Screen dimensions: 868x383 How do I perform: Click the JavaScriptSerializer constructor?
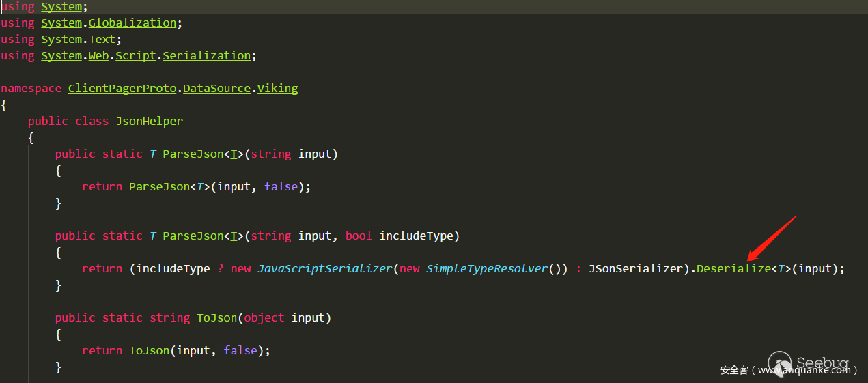click(x=324, y=268)
